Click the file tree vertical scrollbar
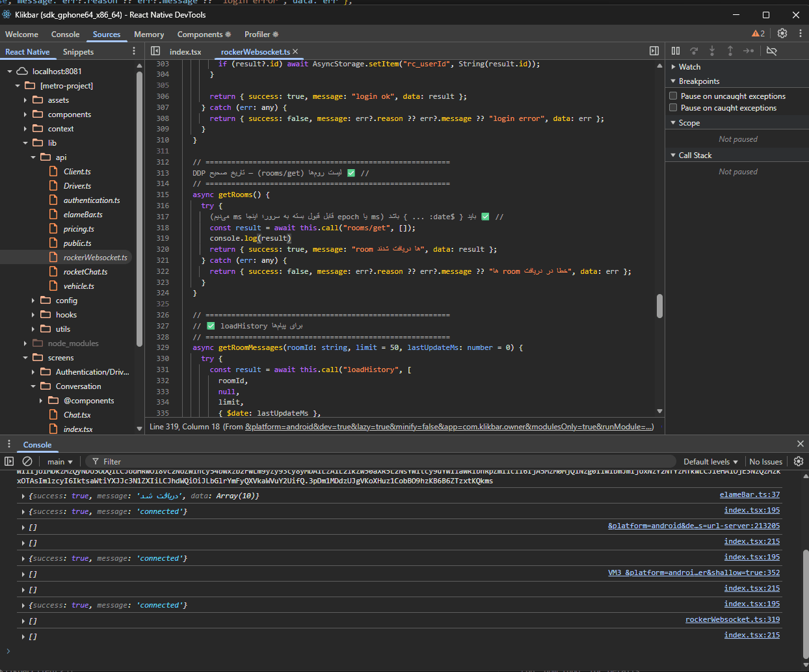 (139, 209)
